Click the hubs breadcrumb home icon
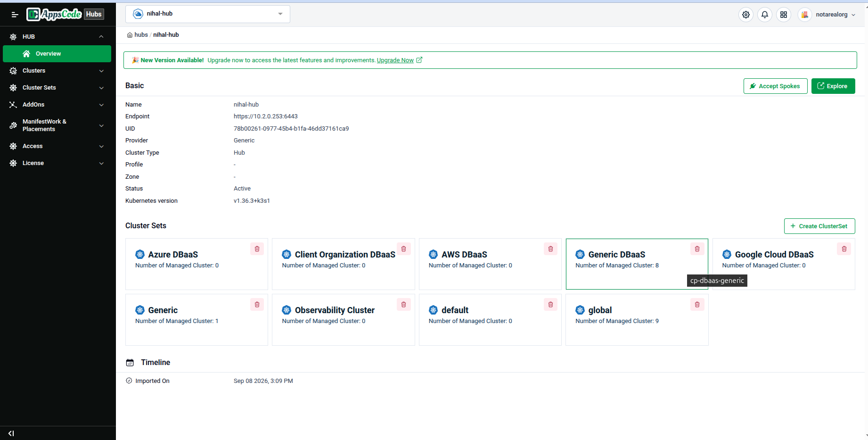Screen dimensions: 868x440 [130, 35]
